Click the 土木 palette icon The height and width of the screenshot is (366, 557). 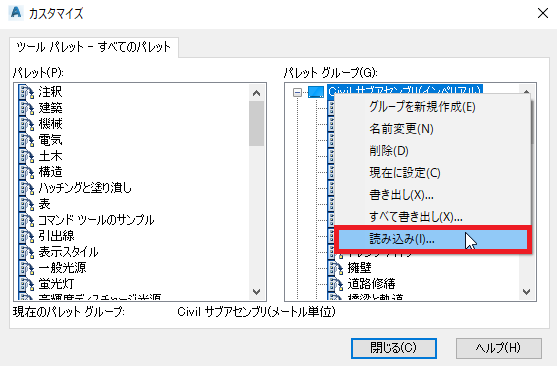pyautogui.click(x=26, y=156)
